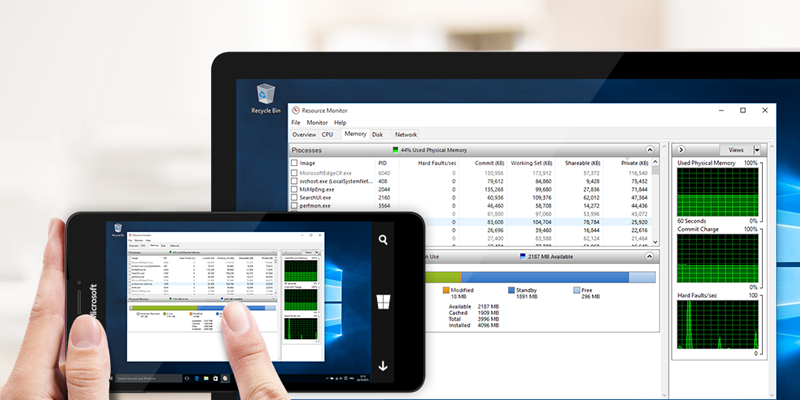
Task: Sort by Working Set (KB) column header
Action: [x=531, y=163]
